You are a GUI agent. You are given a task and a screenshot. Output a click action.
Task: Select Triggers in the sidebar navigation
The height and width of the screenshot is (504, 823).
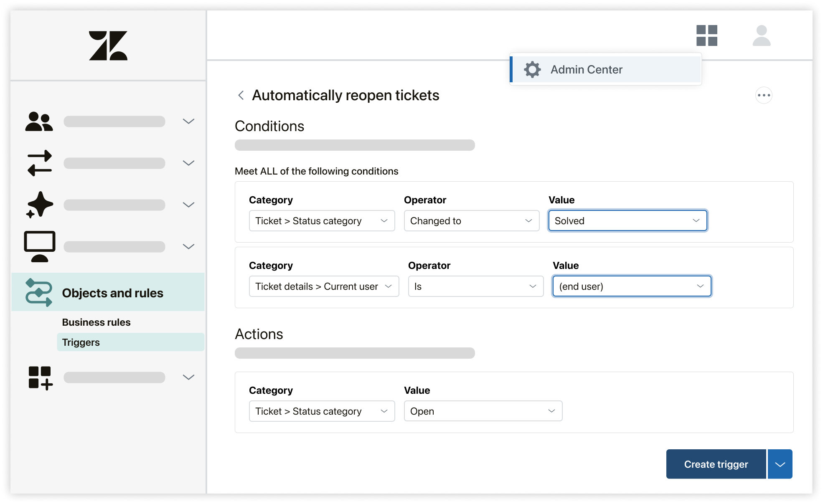point(81,342)
